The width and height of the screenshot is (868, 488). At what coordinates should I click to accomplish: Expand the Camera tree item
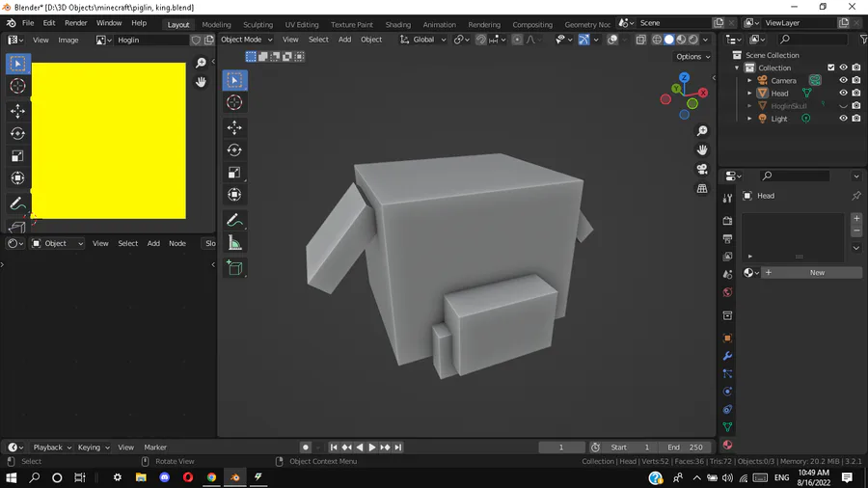749,80
